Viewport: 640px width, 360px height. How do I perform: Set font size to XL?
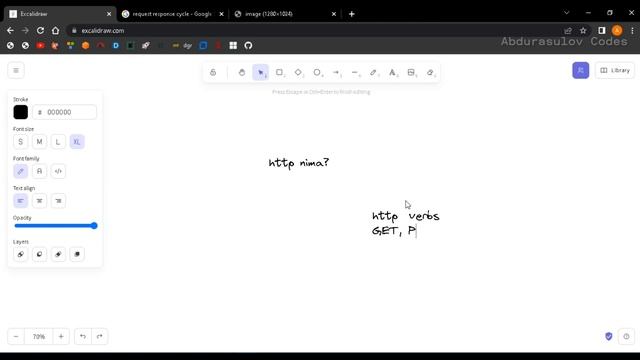77,142
